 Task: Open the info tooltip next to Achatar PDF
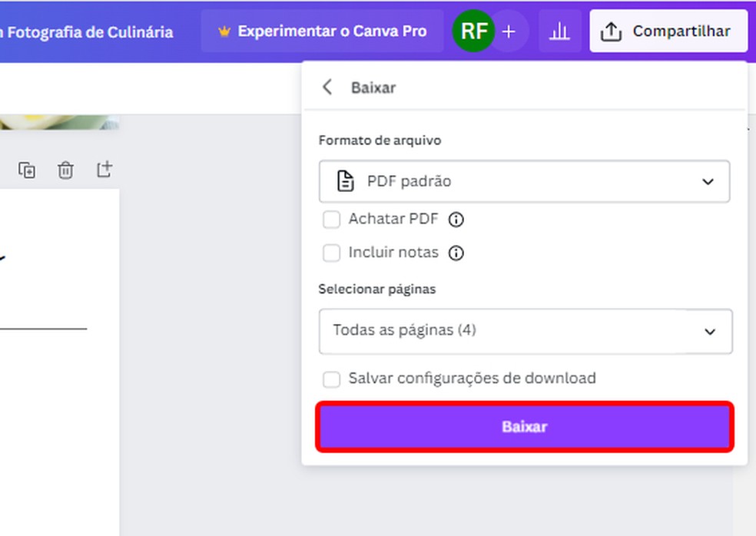(459, 219)
